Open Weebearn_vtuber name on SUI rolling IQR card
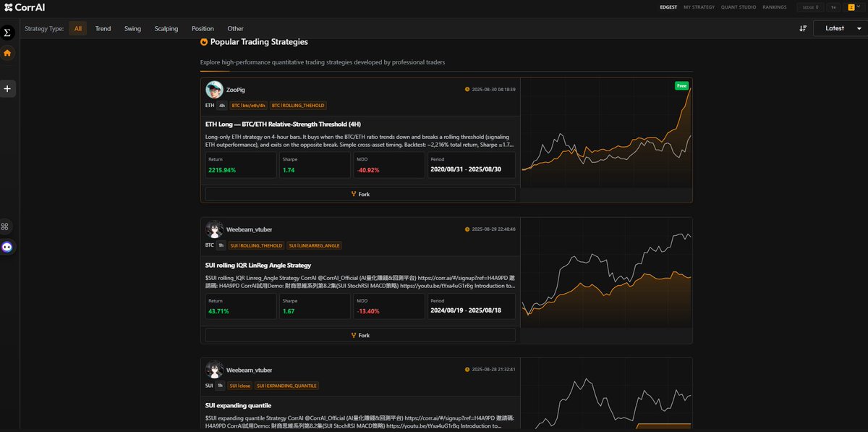 250,229
